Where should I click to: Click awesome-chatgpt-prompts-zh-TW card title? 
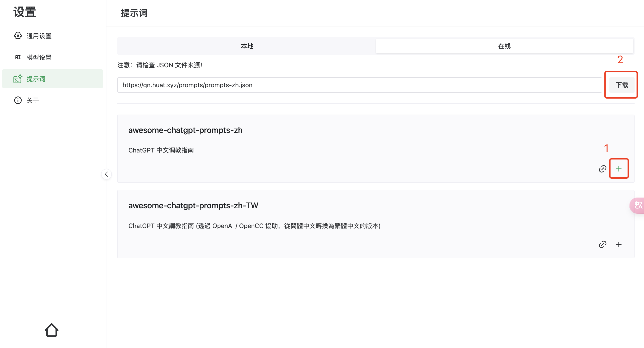click(193, 205)
